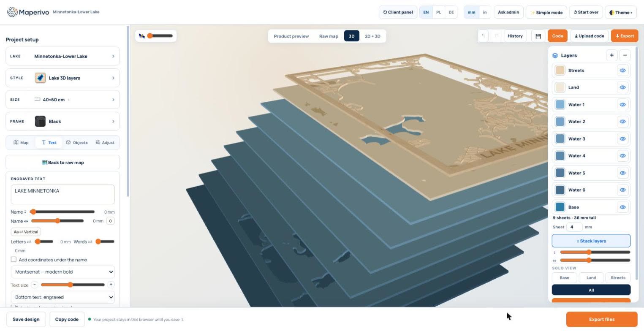The height and width of the screenshot is (331, 644).
Task: Open the Objects tab
Action: coord(77,142)
